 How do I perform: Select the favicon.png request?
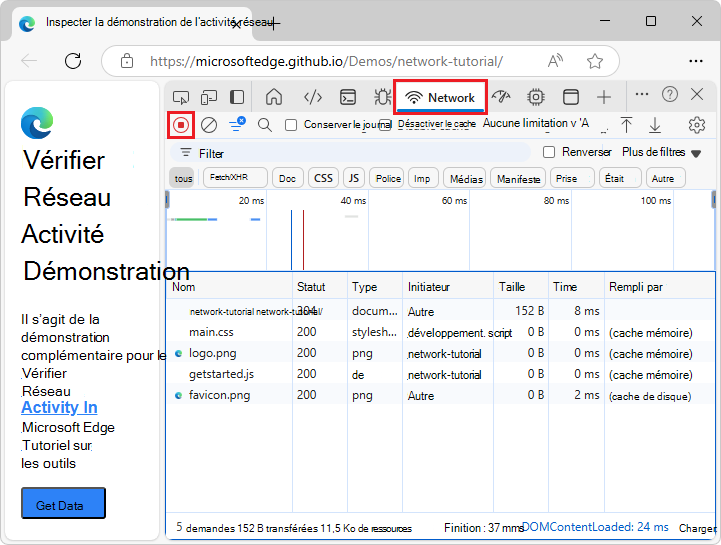tap(441, 396)
